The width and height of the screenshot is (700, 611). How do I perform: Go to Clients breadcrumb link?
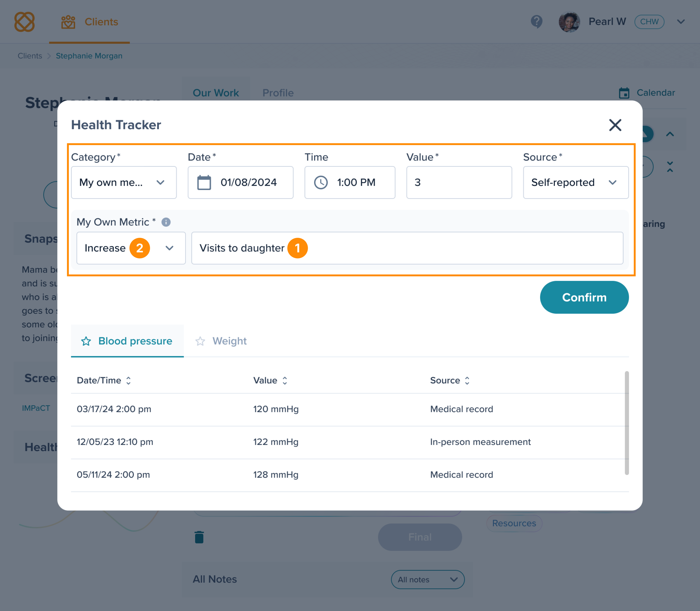[30, 56]
